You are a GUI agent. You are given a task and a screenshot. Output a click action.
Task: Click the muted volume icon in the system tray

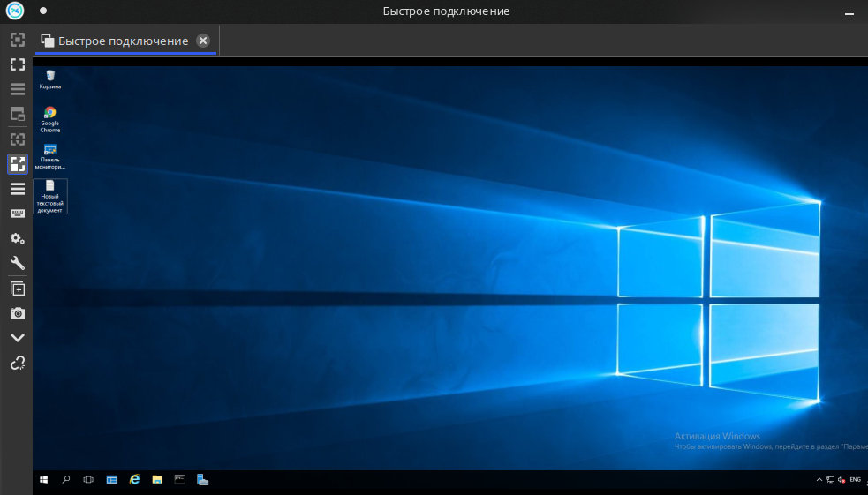point(842,479)
